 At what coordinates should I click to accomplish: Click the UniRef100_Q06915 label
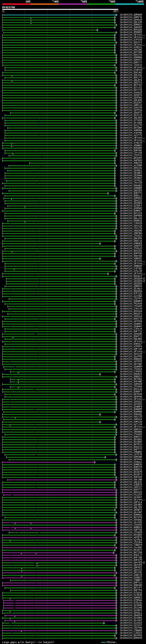(x=131, y=93)
